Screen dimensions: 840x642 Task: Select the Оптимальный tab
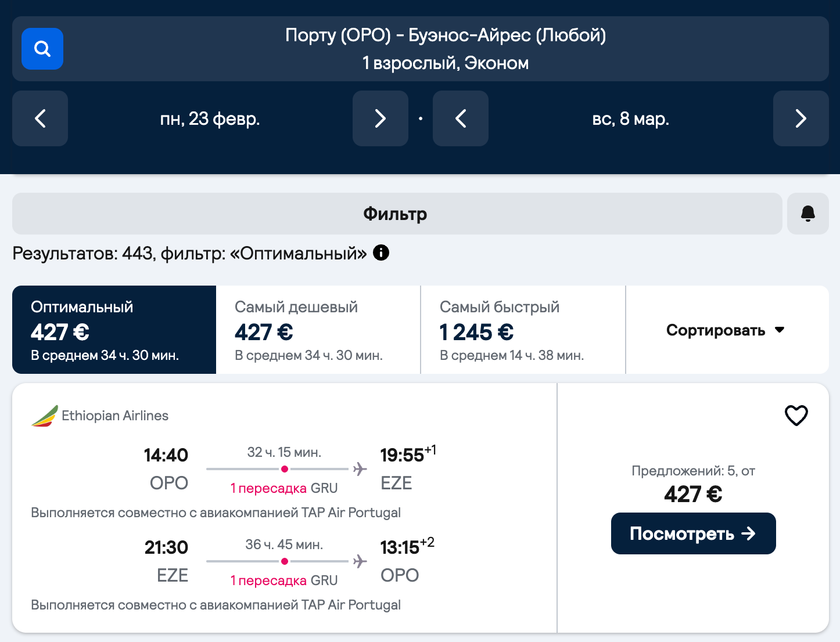tap(114, 330)
